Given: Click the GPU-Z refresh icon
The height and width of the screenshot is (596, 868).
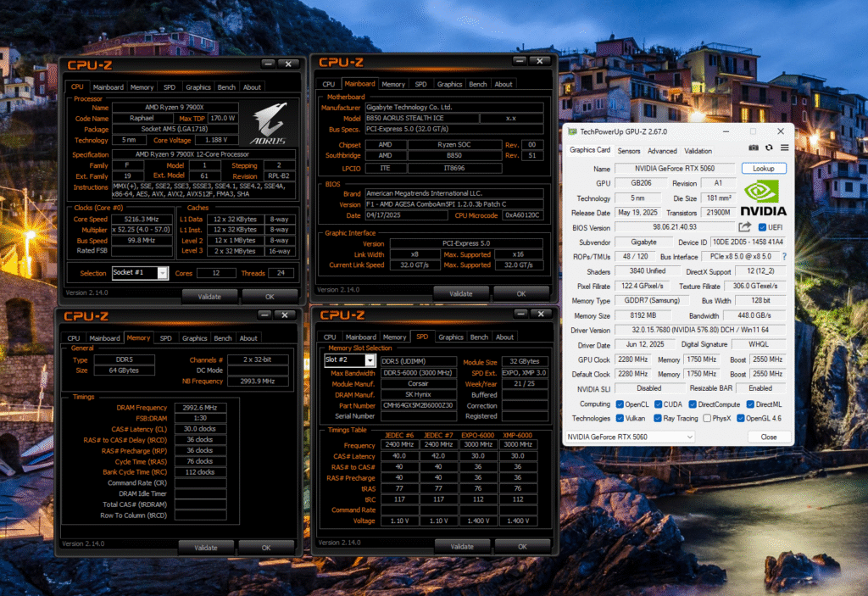Looking at the screenshot, I should pos(769,148).
